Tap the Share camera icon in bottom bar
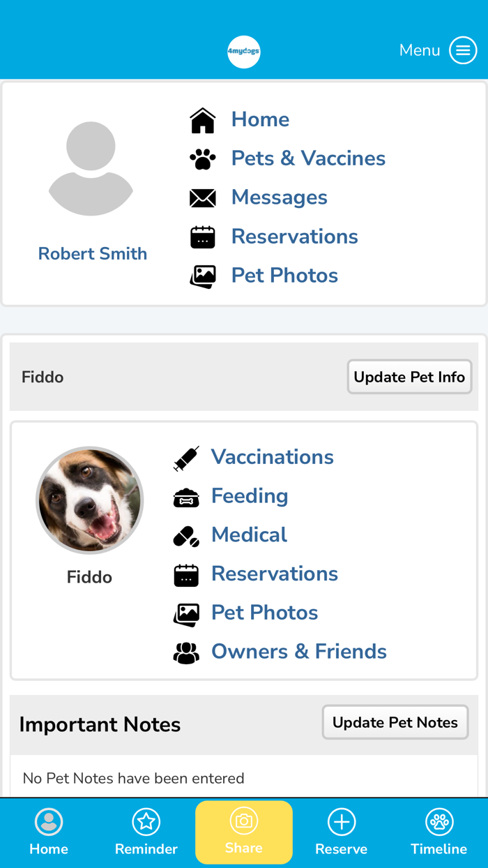The height and width of the screenshot is (868, 488). point(244,822)
